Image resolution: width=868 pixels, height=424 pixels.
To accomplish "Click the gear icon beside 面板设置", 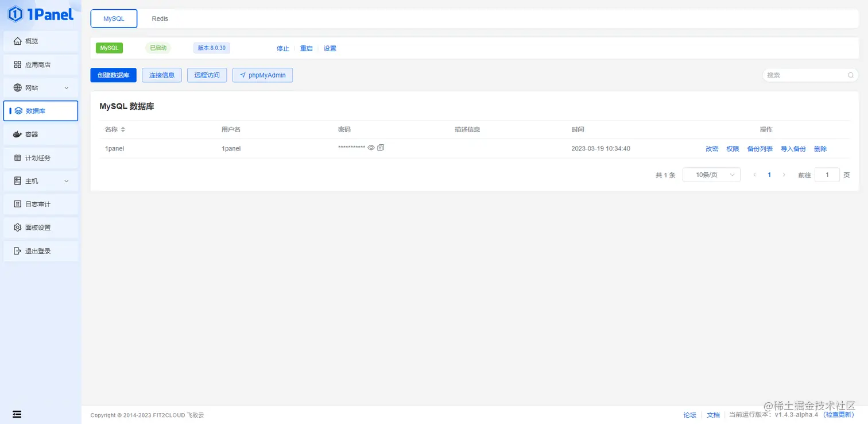I will click(x=17, y=228).
